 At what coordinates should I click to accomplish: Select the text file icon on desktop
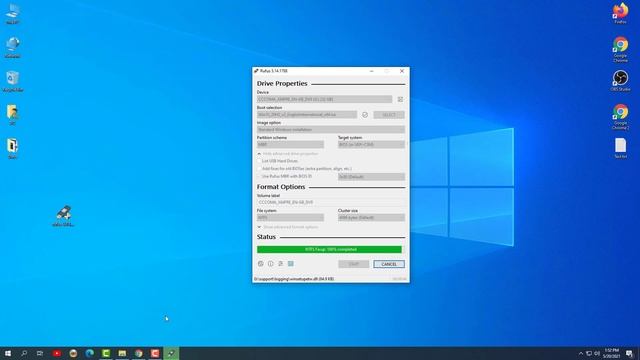(x=620, y=148)
